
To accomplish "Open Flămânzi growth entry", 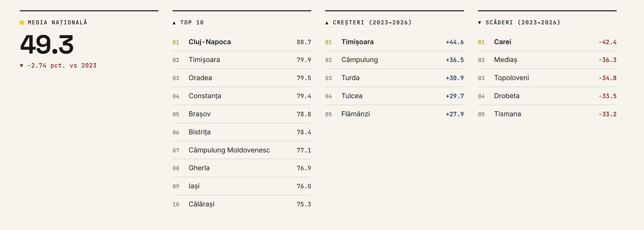I will coord(395,114).
